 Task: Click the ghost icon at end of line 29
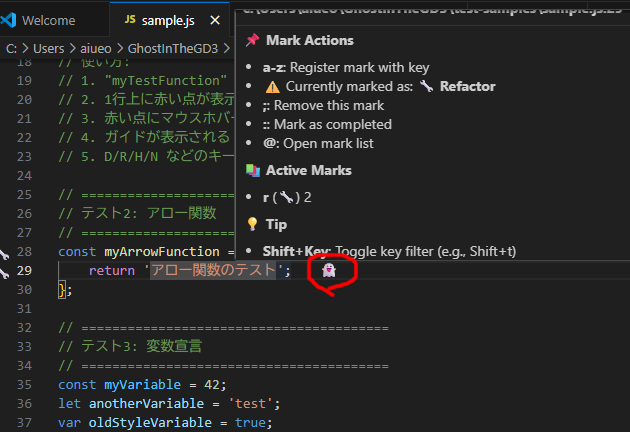pos(329,270)
